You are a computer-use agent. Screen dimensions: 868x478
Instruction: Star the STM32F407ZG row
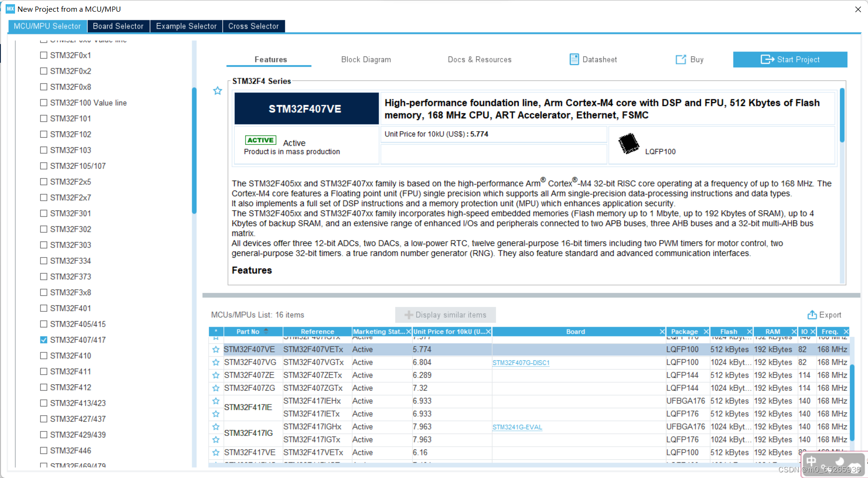click(216, 388)
